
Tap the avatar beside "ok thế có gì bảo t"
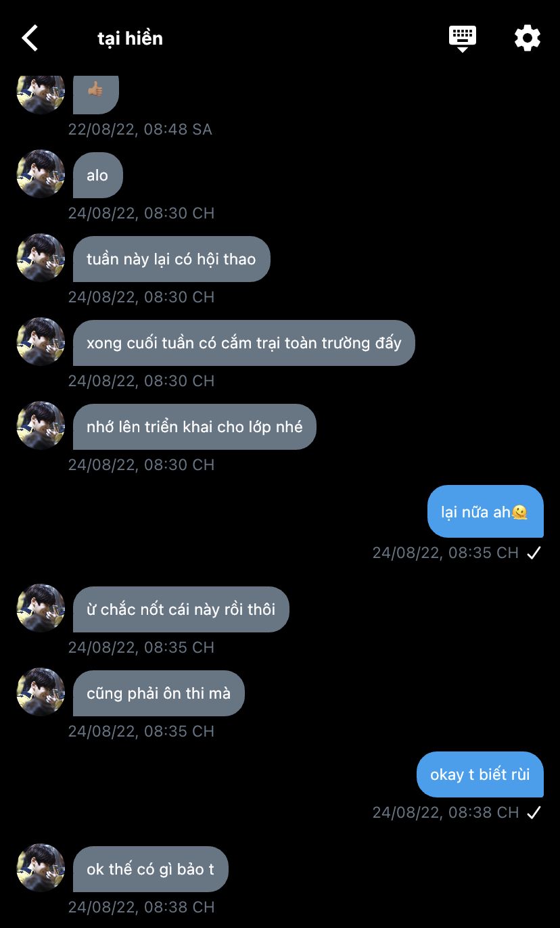pyautogui.click(x=41, y=868)
